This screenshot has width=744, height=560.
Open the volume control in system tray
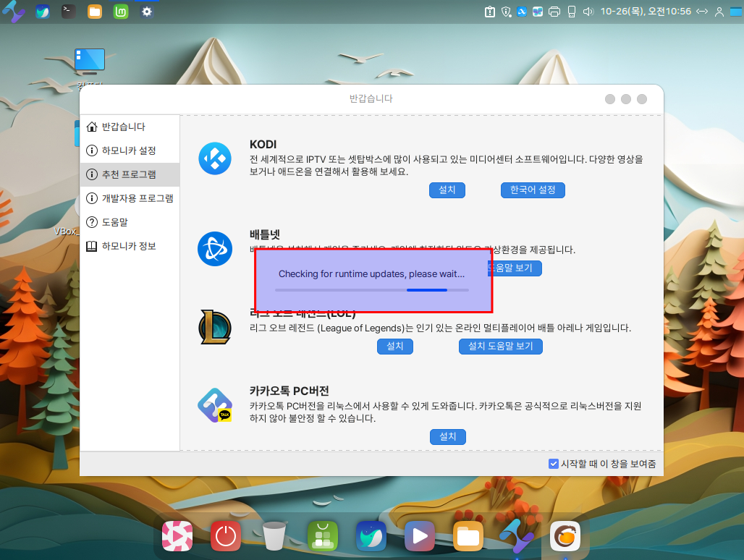pos(588,12)
